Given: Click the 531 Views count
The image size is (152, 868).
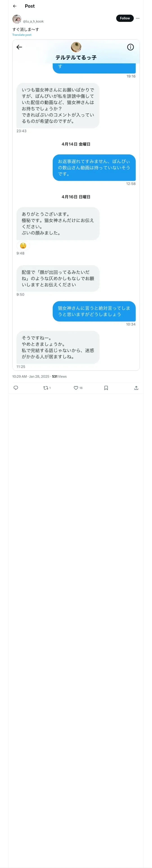Looking at the screenshot, I should [x=59, y=376].
